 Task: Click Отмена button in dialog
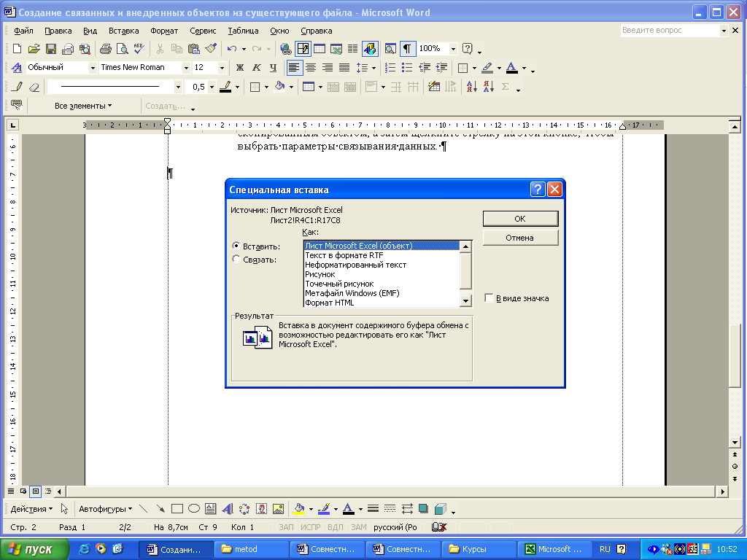[520, 238]
